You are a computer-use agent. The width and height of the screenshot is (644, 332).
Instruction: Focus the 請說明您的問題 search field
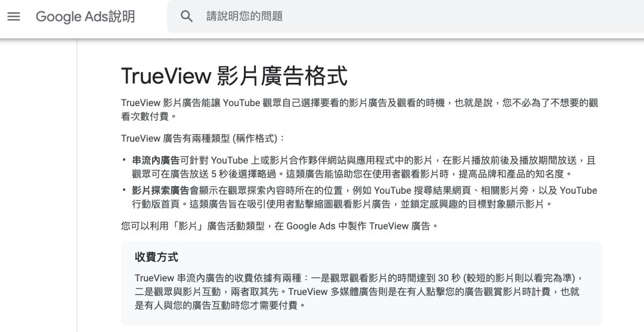tap(405, 17)
